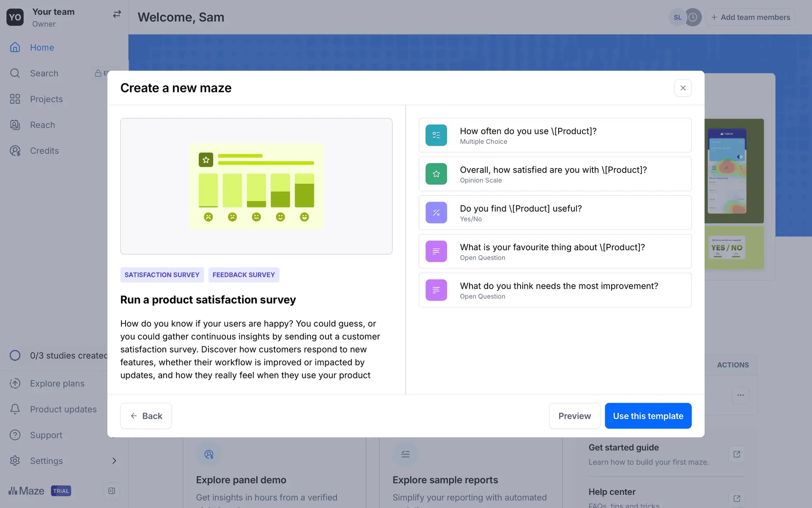Go Back to template list
Viewport: 812px width, 508px height.
tap(146, 416)
